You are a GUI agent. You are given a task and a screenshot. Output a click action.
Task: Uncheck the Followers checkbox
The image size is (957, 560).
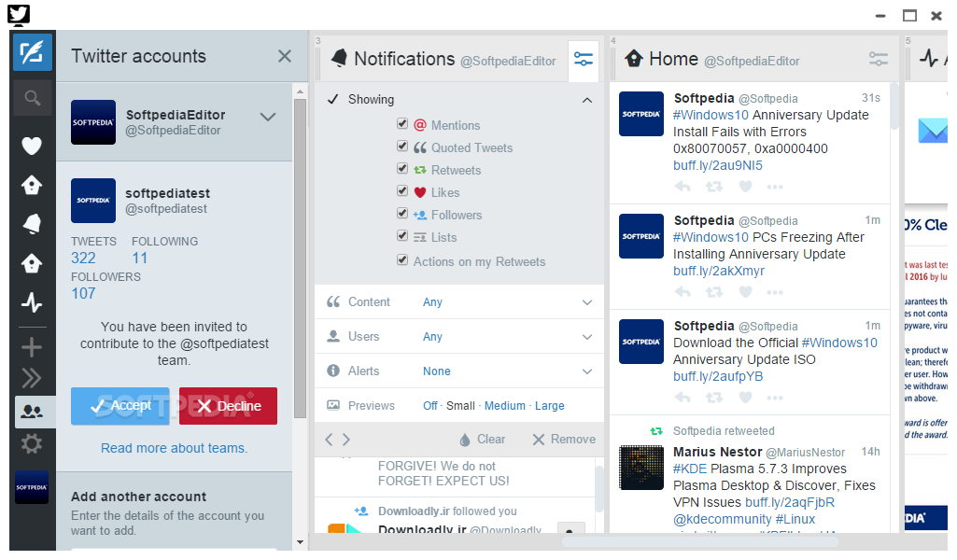tap(402, 213)
